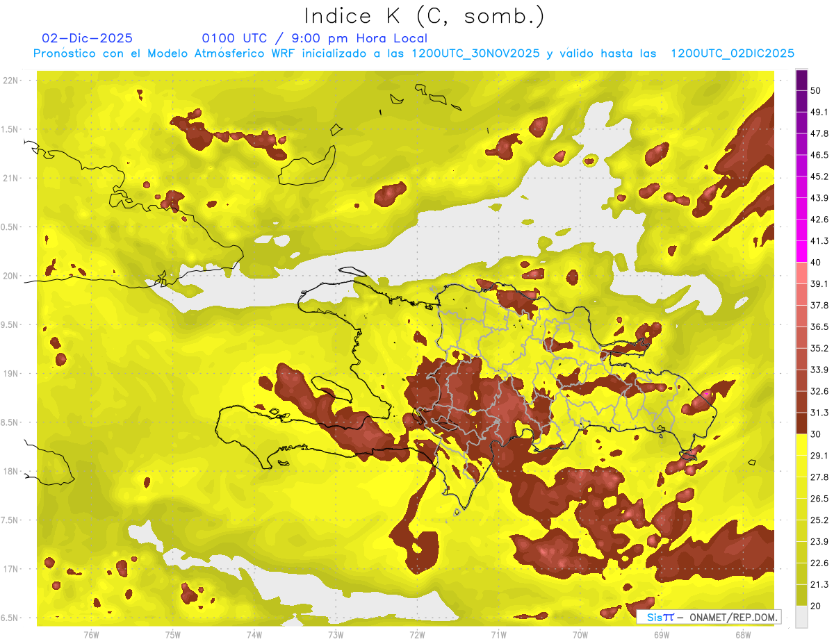Click the 21N latitude label
Viewport: 834px width, 644px height.
11,178
